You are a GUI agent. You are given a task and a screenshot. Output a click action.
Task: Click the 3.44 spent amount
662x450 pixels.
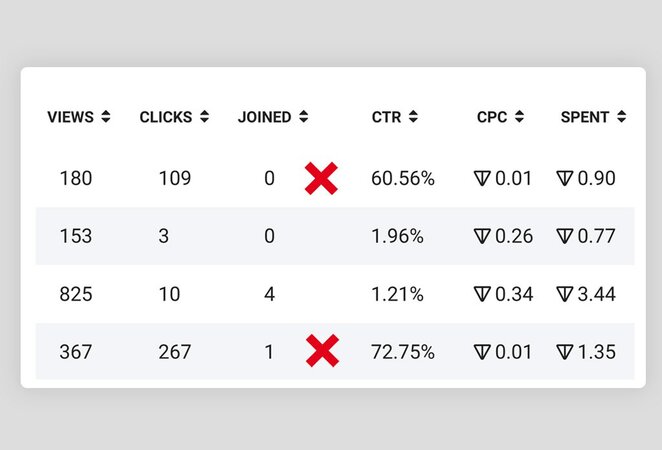[597, 294]
